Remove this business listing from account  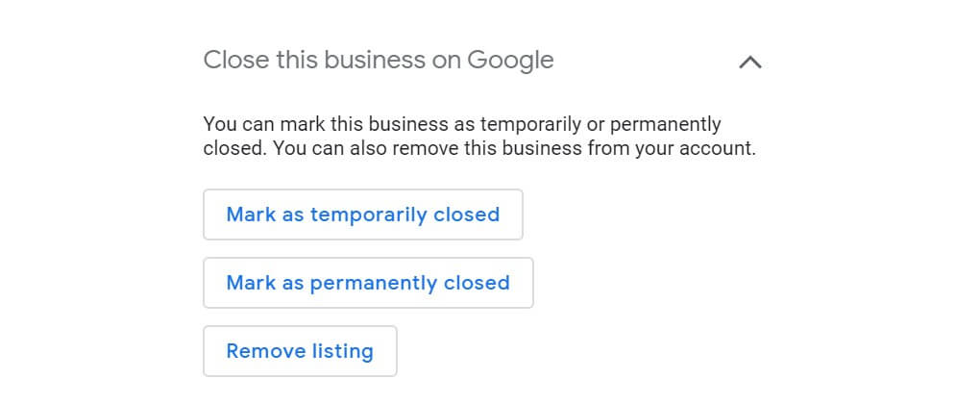point(300,351)
